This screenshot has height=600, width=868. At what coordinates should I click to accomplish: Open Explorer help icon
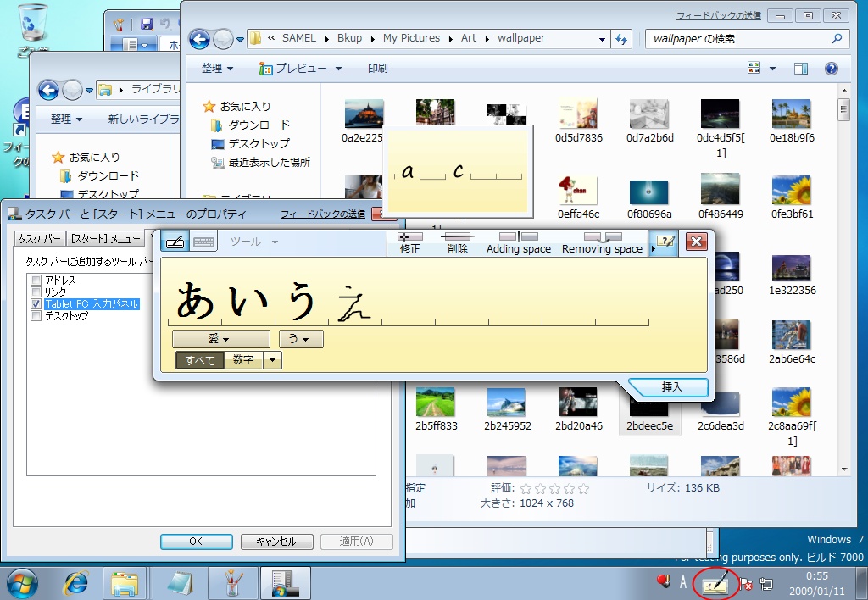[831, 68]
